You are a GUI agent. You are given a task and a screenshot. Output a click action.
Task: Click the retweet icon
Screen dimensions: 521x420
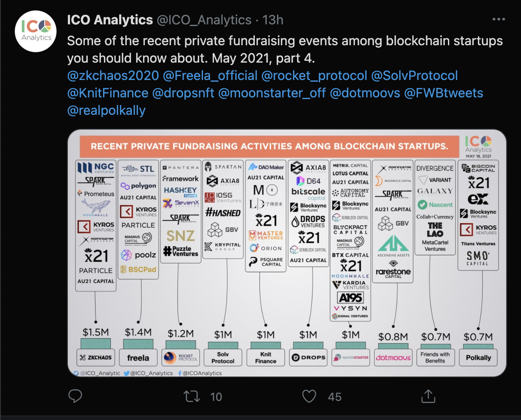[190, 396]
